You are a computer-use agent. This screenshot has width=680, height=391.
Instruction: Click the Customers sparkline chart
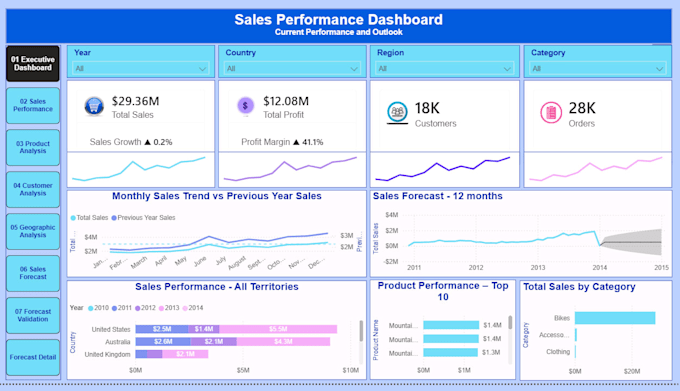pyautogui.click(x=443, y=169)
